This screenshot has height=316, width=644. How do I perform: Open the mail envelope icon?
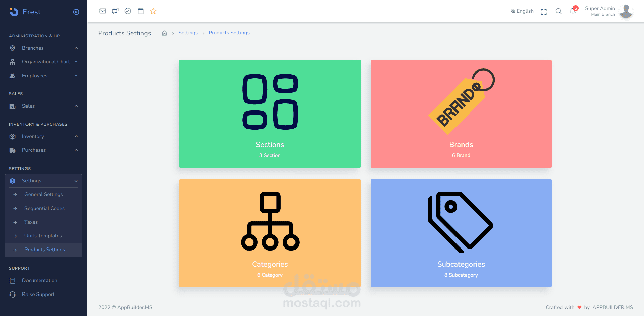click(x=103, y=11)
